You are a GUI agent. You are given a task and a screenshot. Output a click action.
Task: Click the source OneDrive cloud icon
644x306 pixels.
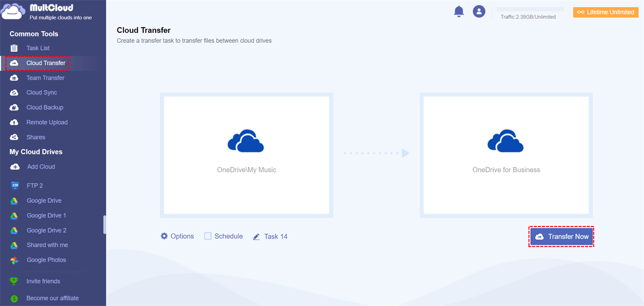point(246,141)
